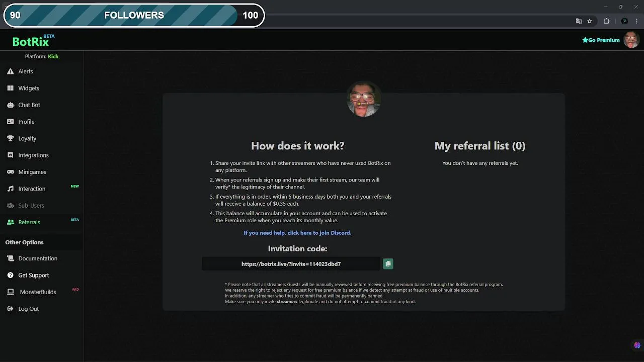Click the Alerts warning icon in sidebar

[10, 71]
